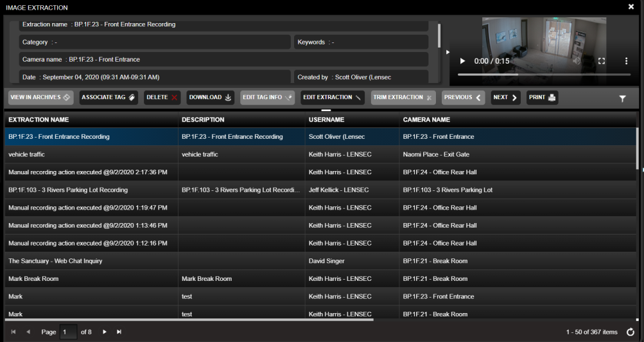The height and width of the screenshot is (342, 644).
Task: Click Jeff Kellick - LENSEC username cell
Action: [352, 190]
